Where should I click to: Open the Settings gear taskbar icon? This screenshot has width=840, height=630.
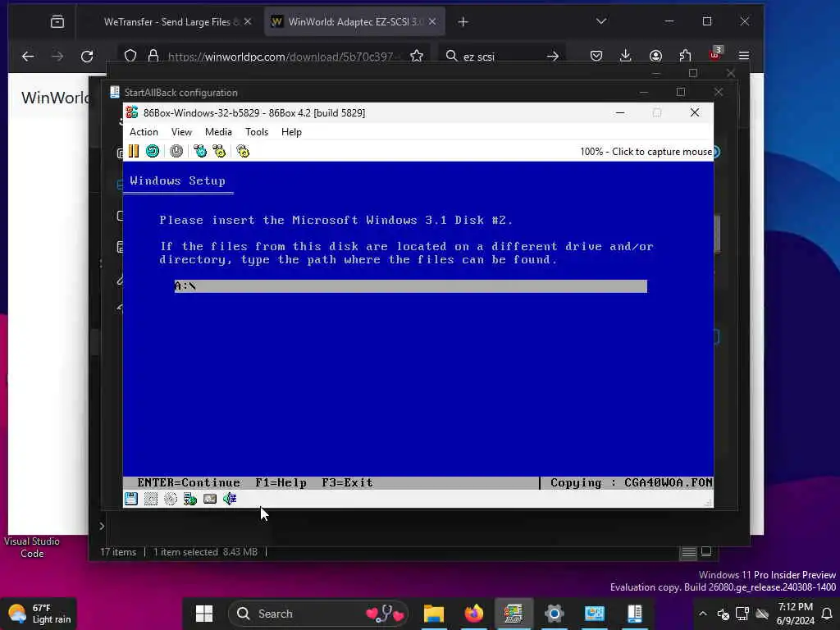555,614
